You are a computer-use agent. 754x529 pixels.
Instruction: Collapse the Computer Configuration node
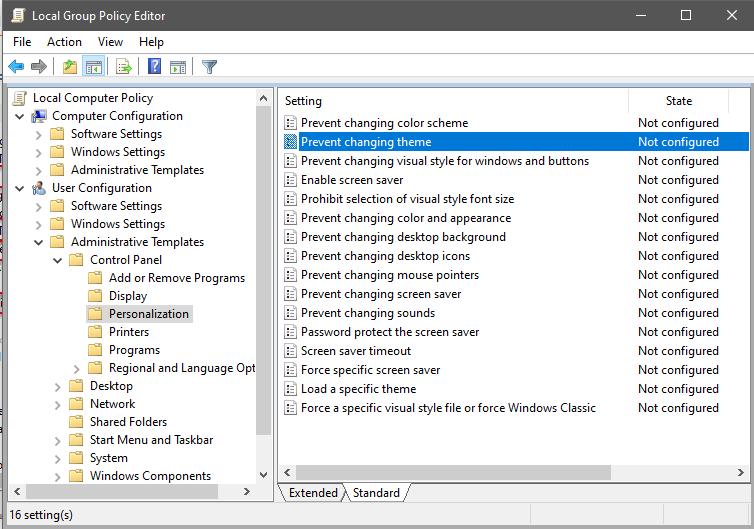[x=20, y=116]
